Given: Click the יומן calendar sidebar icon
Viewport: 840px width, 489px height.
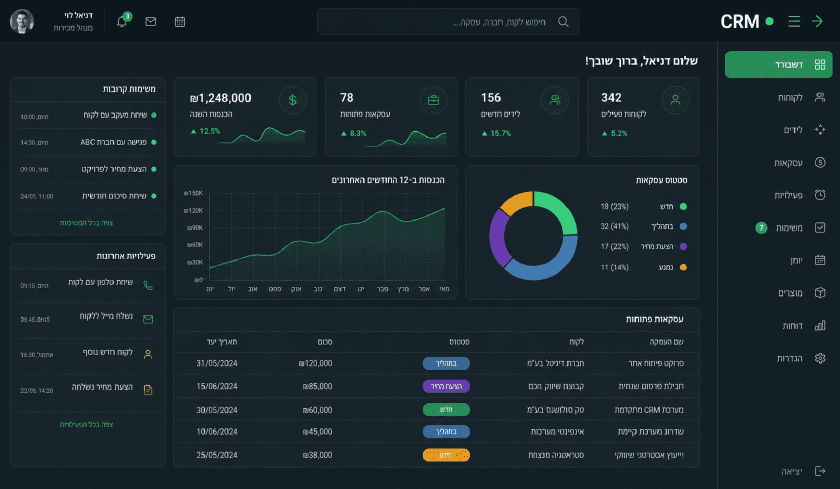Looking at the screenshot, I should pos(820,260).
